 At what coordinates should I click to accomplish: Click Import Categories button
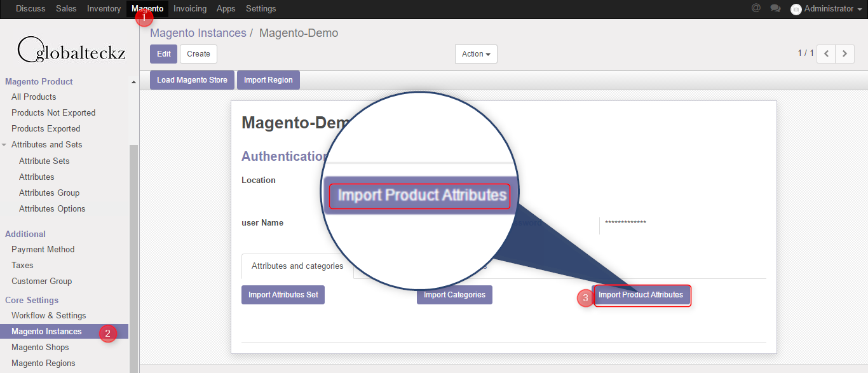(454, 295)
